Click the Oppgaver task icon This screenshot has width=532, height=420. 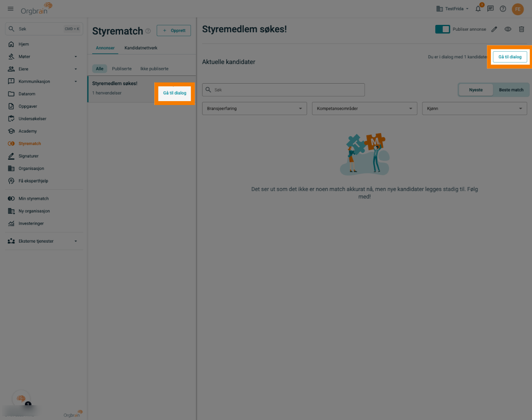click(x=11, y=107)
